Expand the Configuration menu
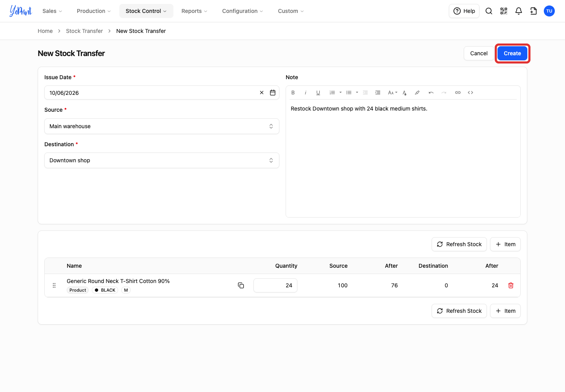 242,11
